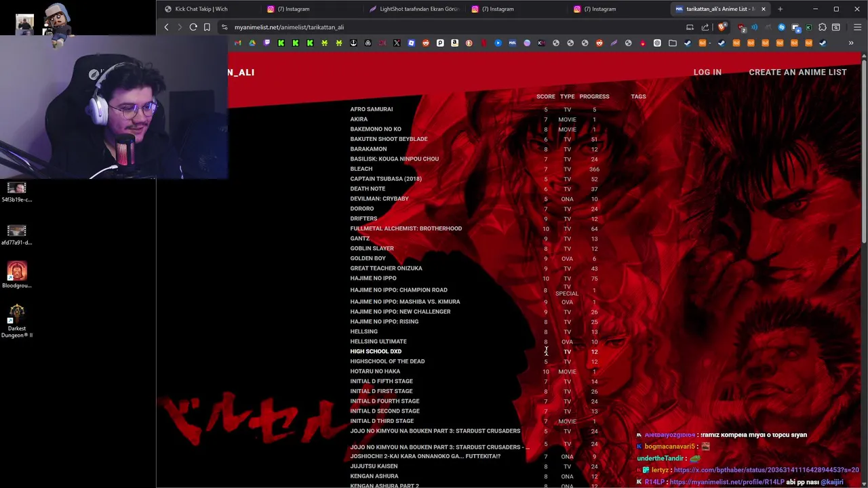868x488 pixels.
Task: Open the High School DxD entry
Action: pos(376,351)
